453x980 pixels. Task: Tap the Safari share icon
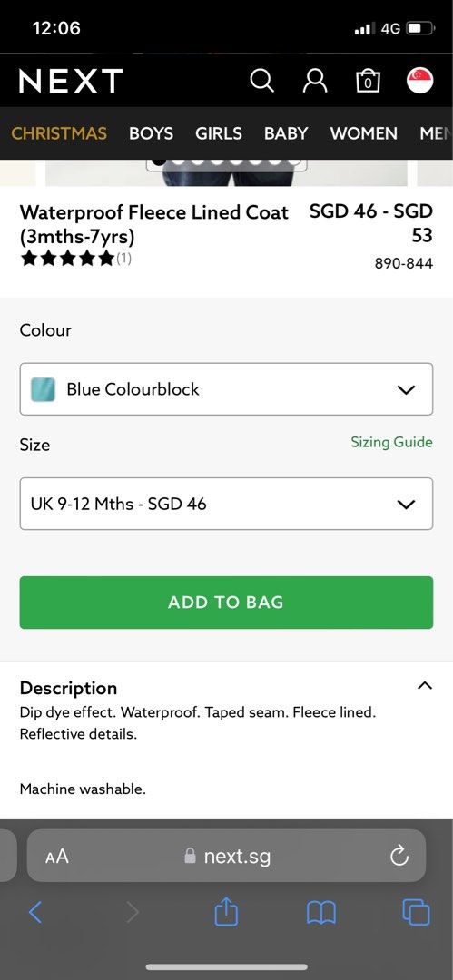pos(227,912)
